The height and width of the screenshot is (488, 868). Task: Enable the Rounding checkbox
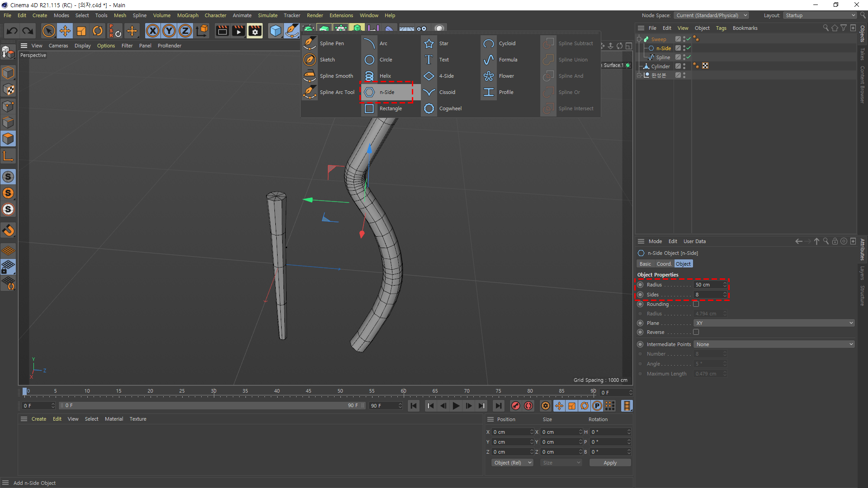(696, 304)
